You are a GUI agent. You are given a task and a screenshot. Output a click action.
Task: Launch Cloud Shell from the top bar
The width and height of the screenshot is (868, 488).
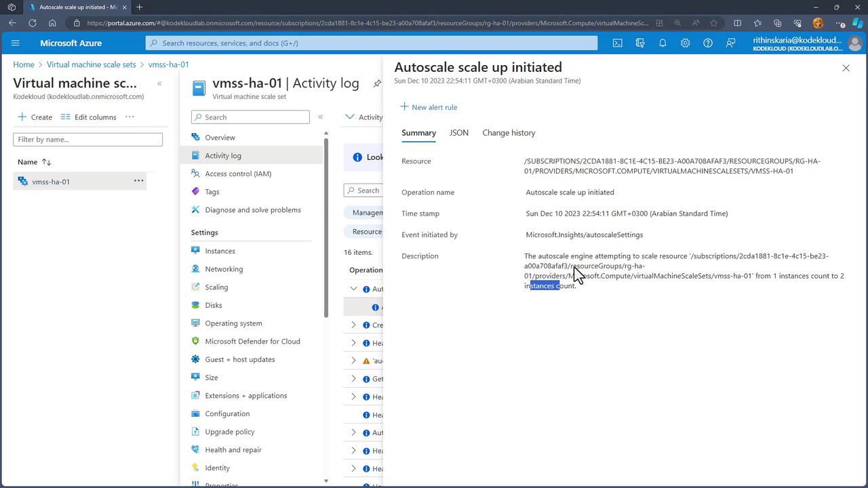(x=617, y=43)
